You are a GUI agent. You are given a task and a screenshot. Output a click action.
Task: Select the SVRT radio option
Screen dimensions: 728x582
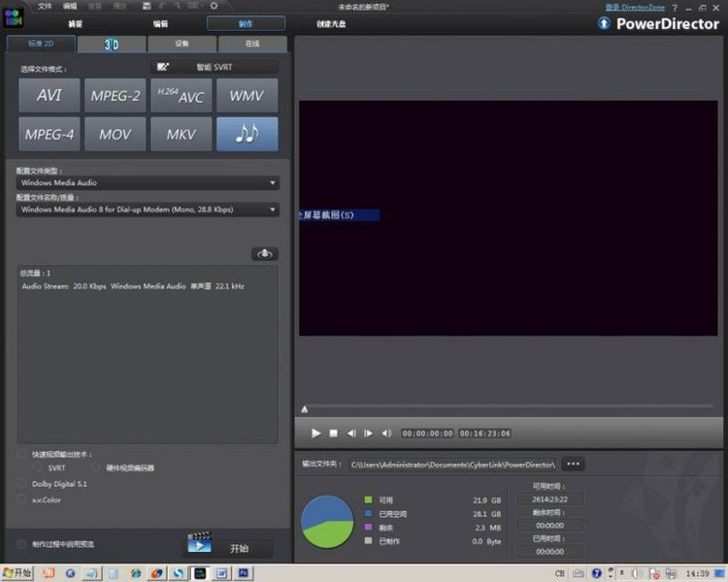[x=38, y=468]
